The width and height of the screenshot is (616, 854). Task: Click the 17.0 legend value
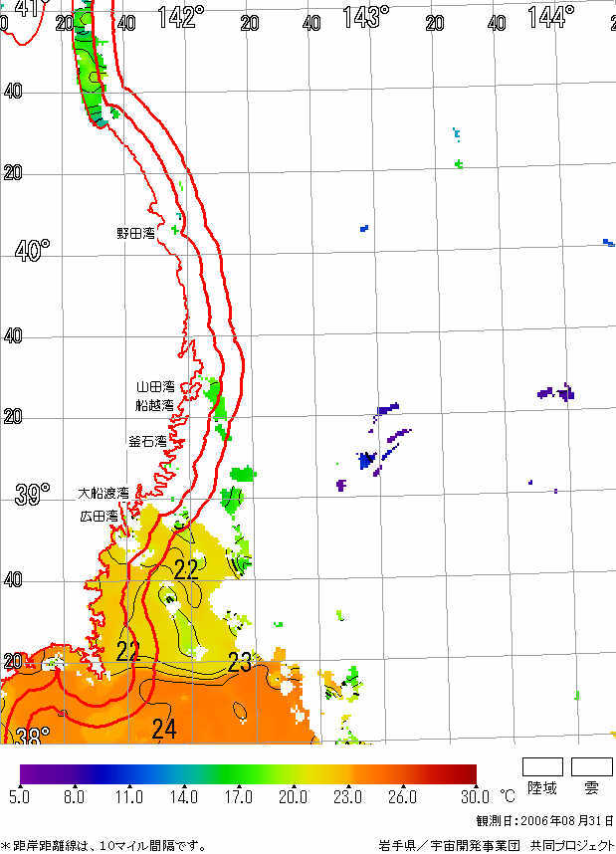coord(238,798)
